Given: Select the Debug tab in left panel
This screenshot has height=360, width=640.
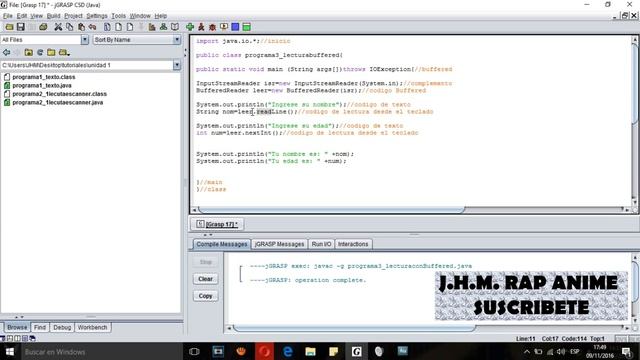Looking at the screenshot, I should pyautogui.click(x=62, y=327).
